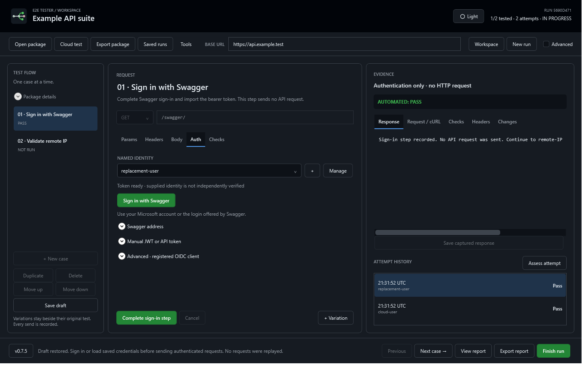Select replacement-user attempt in history
This screenshot has height=379, width=588.
tap(470, 285)
